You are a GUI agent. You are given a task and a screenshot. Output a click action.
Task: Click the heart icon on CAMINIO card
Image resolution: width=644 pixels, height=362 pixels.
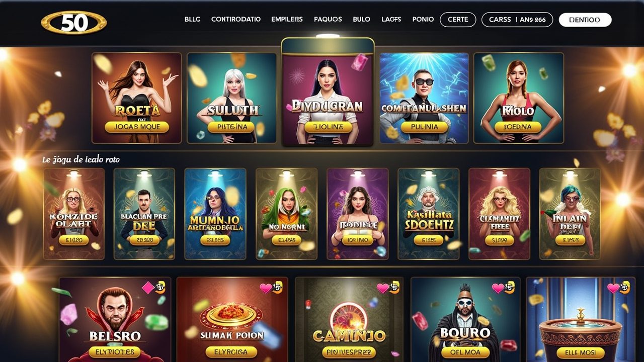383,288
